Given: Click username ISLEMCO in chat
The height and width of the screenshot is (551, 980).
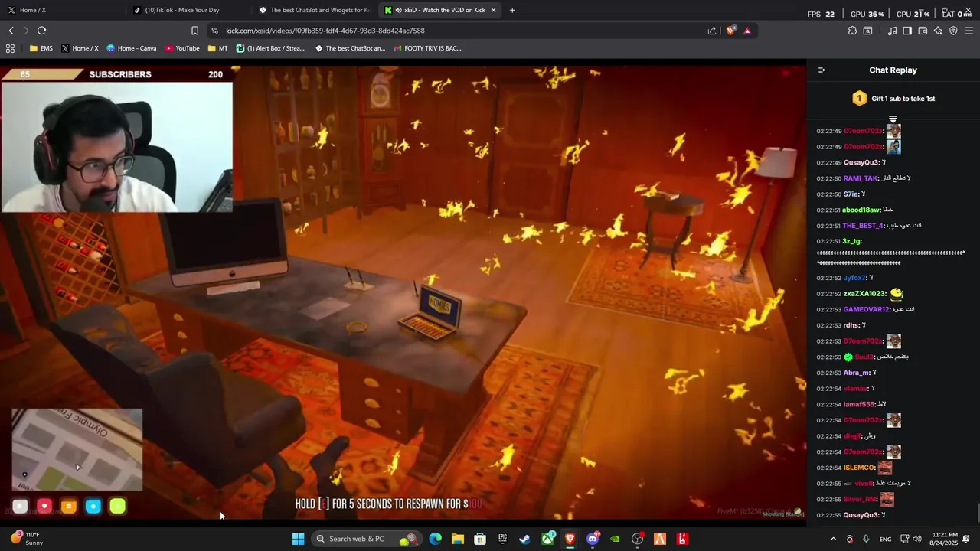Looking at the screenshot, I should 859,468.
